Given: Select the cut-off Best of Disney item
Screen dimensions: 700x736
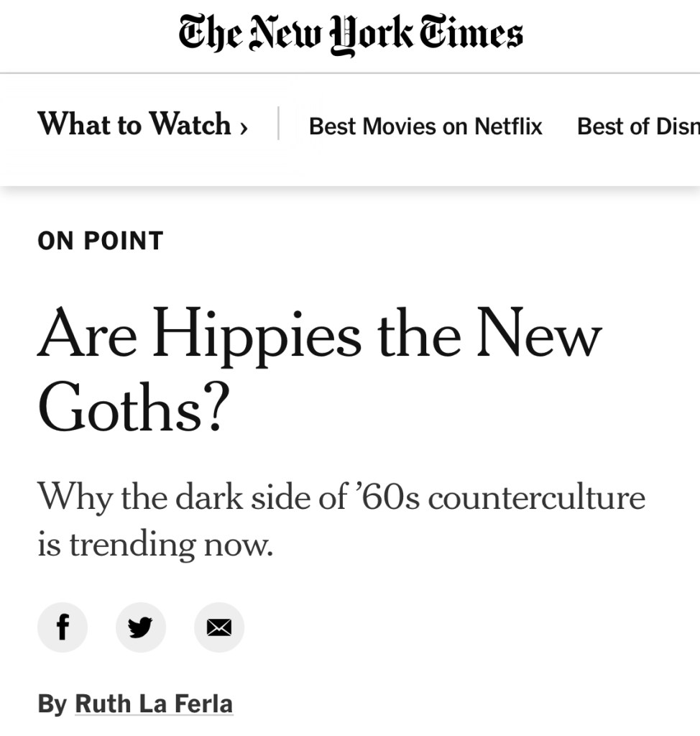Looking at the screenshot, I should pyautogui.click(x=637, y=126).
